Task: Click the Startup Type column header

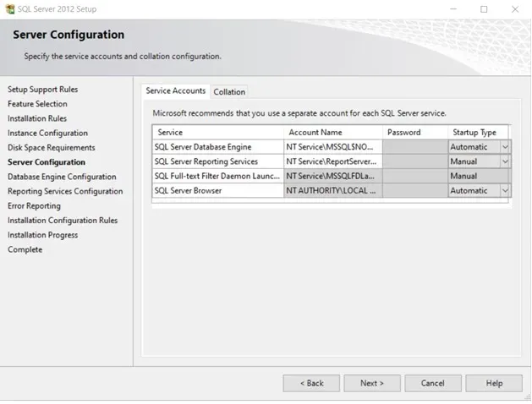Action: click(x=478, y=132)
